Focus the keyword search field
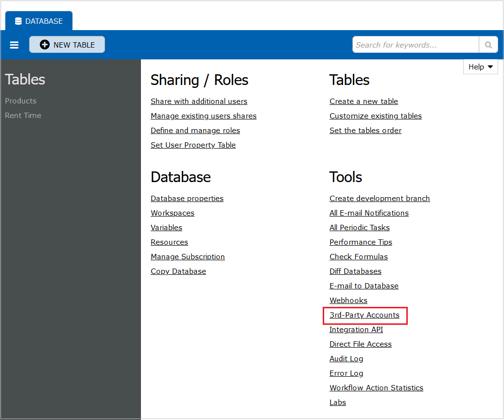 (416, 45)
